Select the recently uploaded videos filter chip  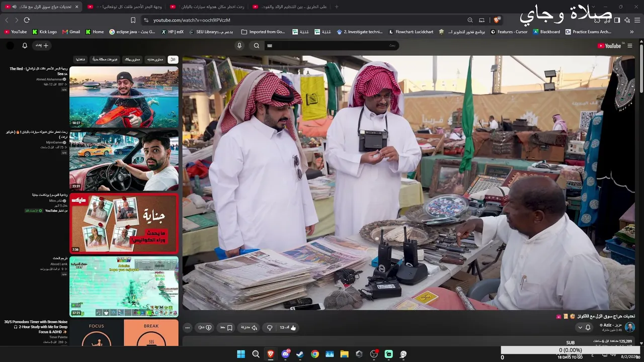pyautogui.click(x=105, y=59)
